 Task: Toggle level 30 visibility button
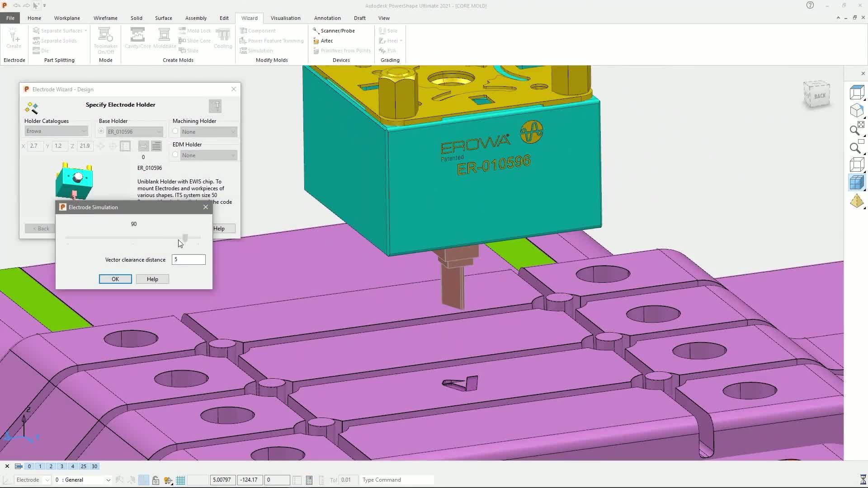[94, 466]
